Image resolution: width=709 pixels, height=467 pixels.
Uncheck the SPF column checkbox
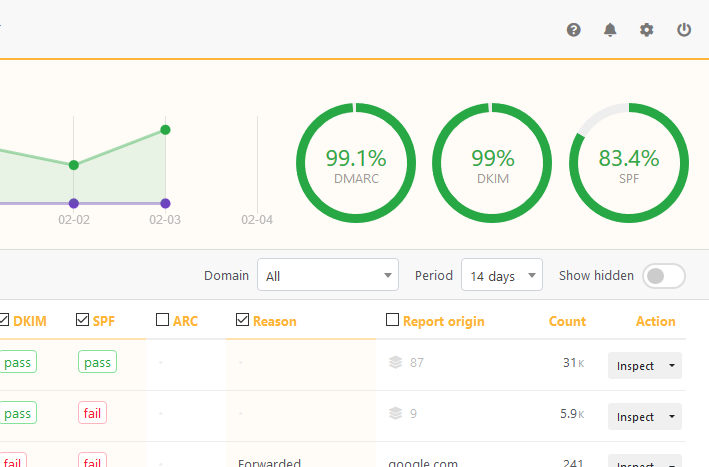(x=83, y=321)
